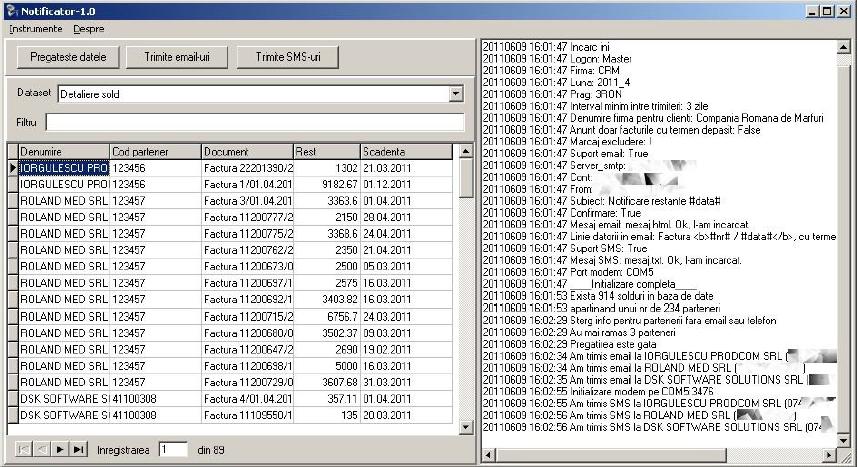This screenshot has height=467, width=857.
Task: Click the Document column header
Action: click(247, 151)
